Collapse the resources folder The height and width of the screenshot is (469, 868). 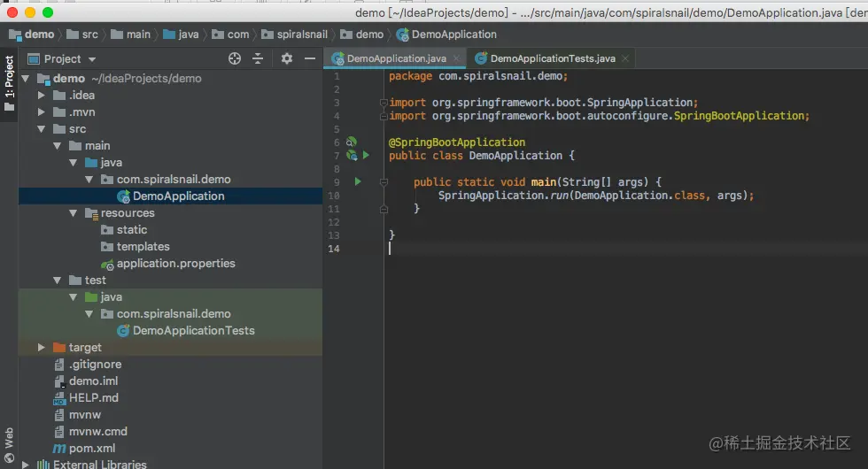click(x=73, y=213)
